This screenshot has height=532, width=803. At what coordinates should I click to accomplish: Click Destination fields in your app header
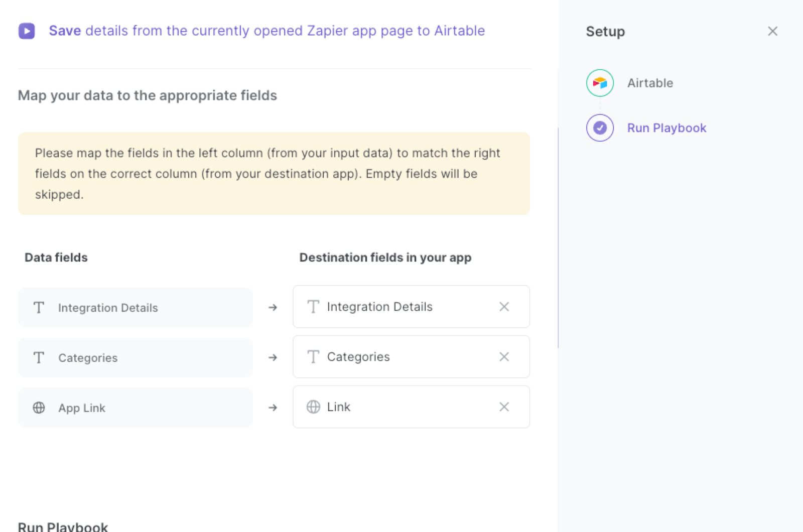pyautogui.click(x=385, y=257)
